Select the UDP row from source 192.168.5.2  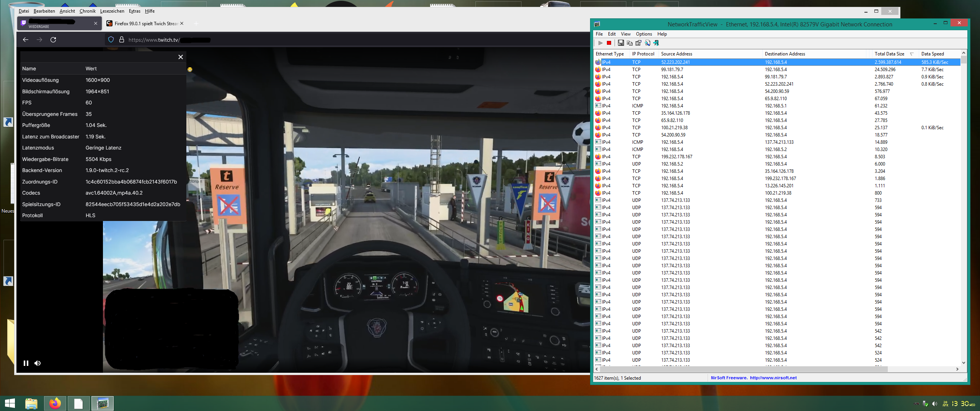point(777,164)
